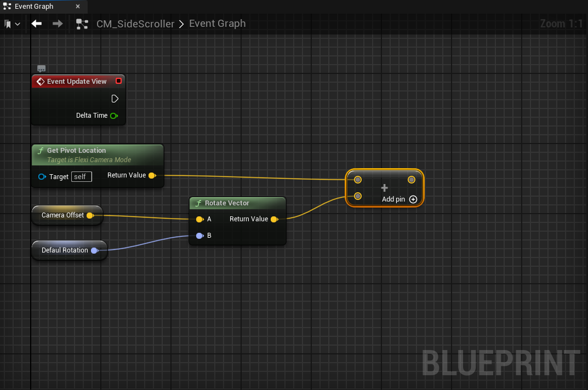The height and width of the screenshot is (390, 588).
Task: Close the Event Graph tab
Action: point(77,7)
